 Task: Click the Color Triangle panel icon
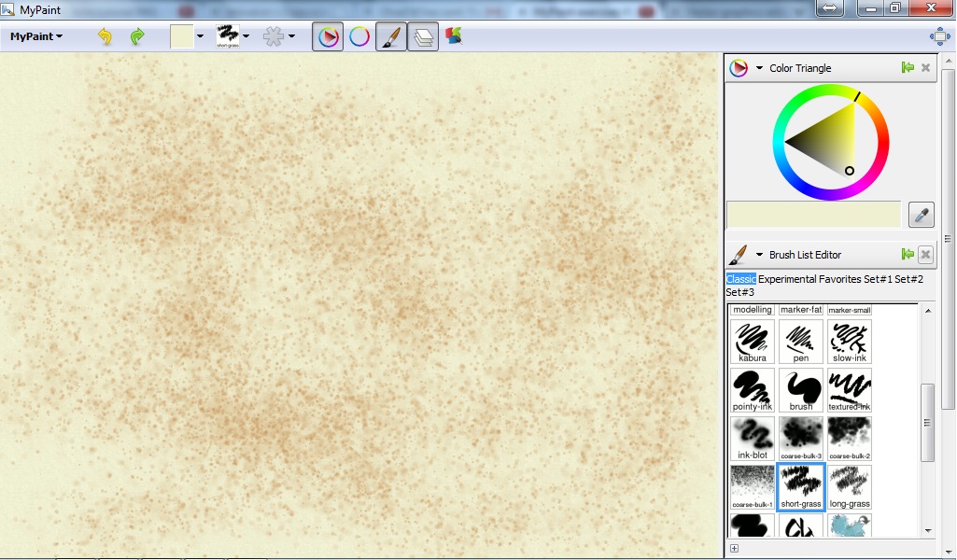(739, 68)
